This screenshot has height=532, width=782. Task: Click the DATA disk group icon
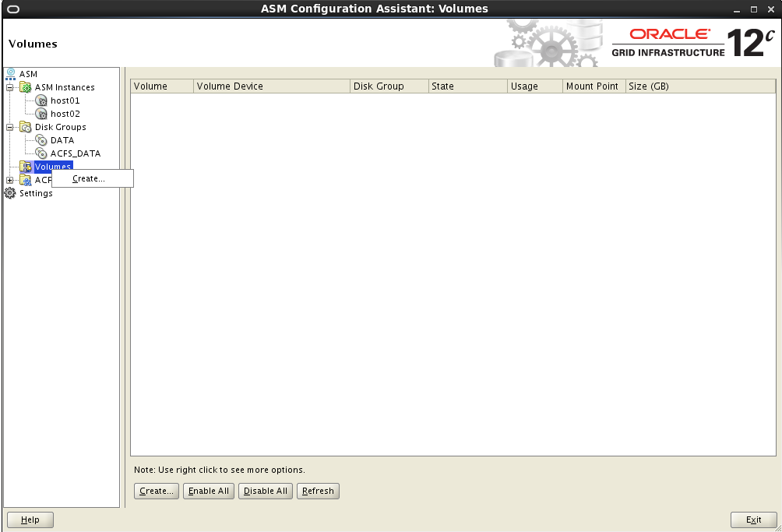pos(41,140)
